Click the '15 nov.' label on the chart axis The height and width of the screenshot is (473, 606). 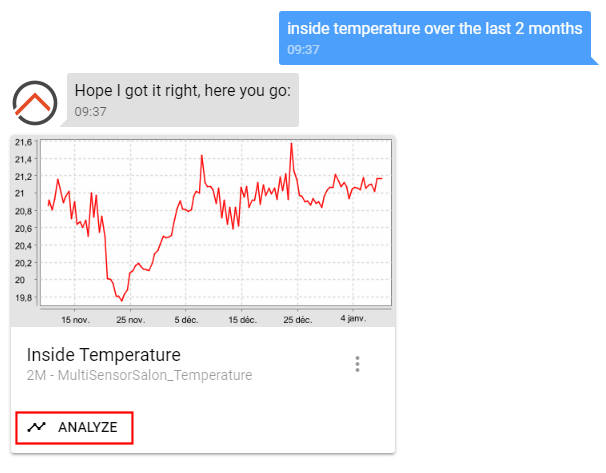pyautogui.click(x=76, y=320)
